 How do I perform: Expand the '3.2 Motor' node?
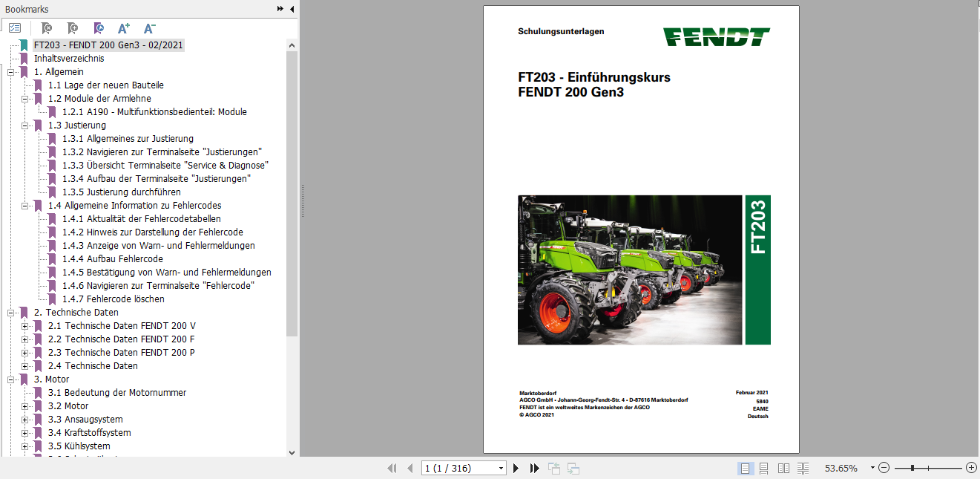[x=24, y=406]
